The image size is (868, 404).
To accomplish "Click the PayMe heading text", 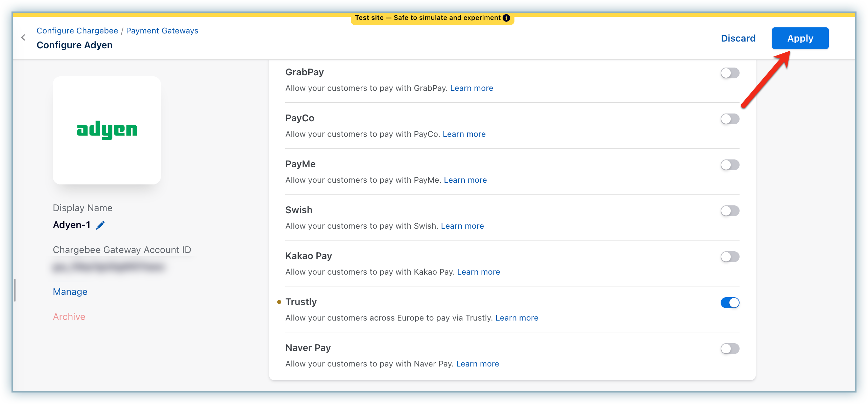I will [x=300, y=164].
